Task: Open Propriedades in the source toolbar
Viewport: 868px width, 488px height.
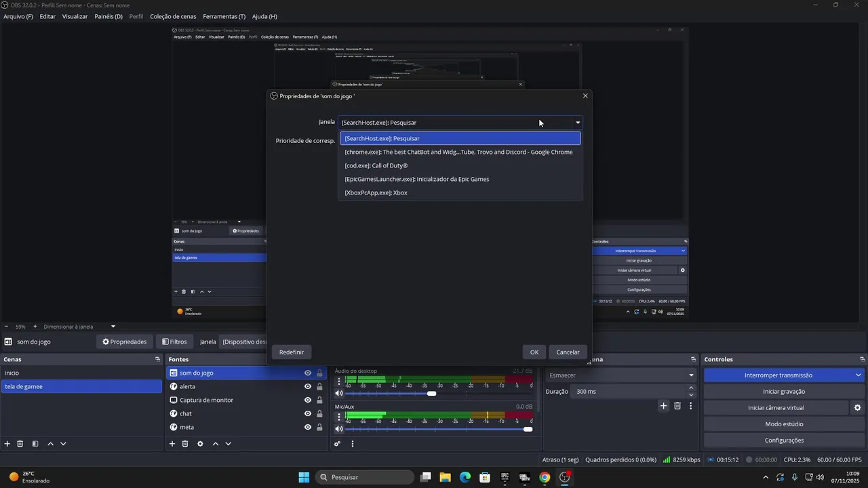Action: coord(124,342)
